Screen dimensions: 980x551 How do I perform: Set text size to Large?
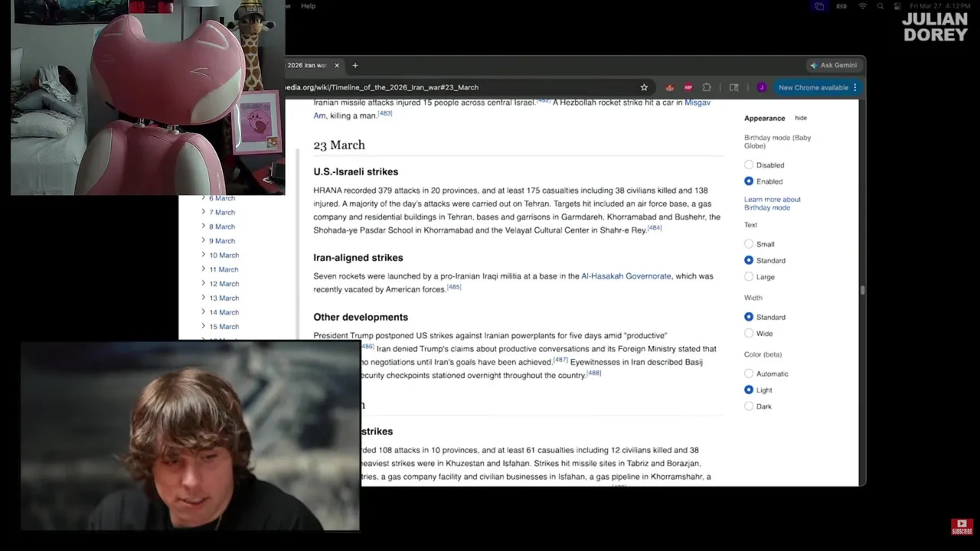coord(749,277)
